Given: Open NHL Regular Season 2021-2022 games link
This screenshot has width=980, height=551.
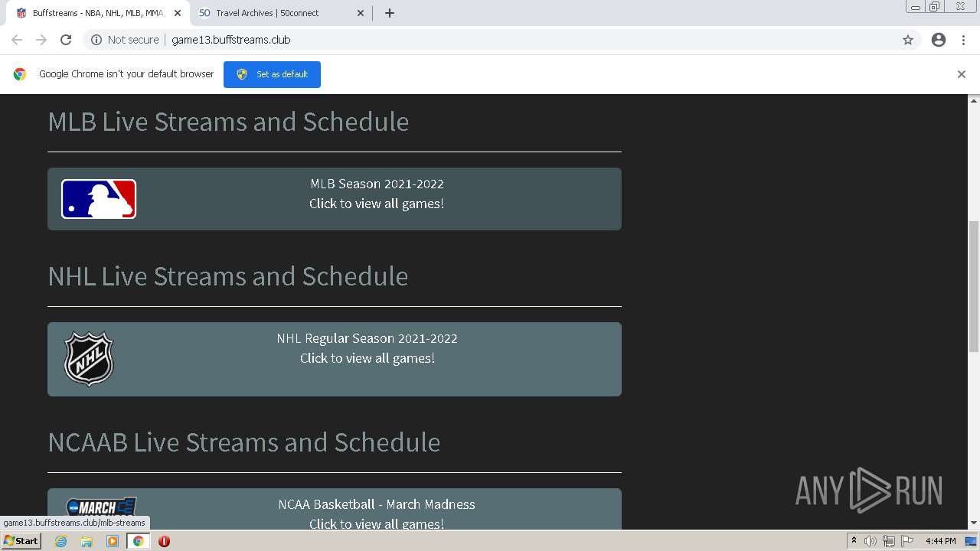Looking at the screenshot, I should pyautogui.click(x=335, y=359).
